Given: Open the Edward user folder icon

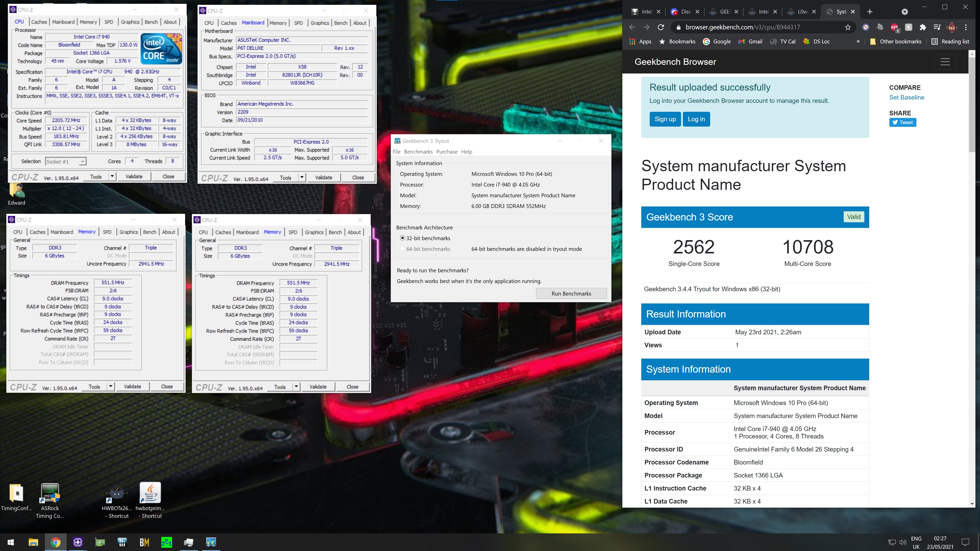Looking at the screenshot, I should 17,194.
